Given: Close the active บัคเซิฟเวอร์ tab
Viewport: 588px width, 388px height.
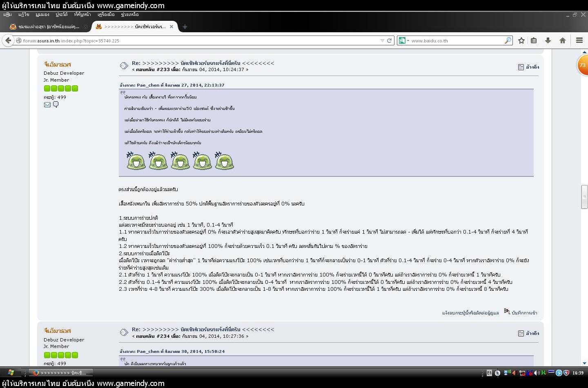Looking at the screenshot, I should pos(171,27).
